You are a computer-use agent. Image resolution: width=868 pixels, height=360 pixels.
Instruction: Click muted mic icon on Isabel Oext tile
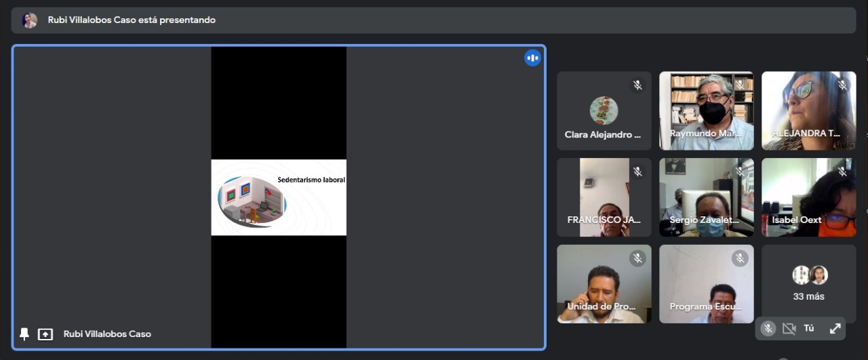pos(842,172)
